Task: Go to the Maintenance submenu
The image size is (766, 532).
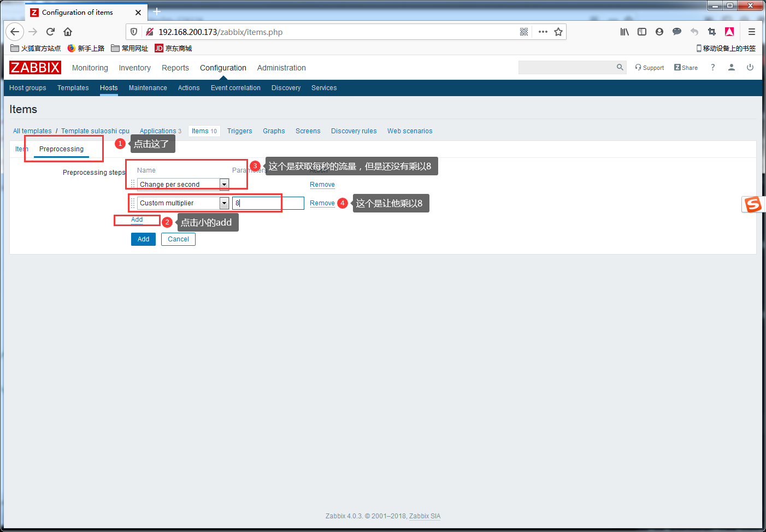Action: point(148,88)
